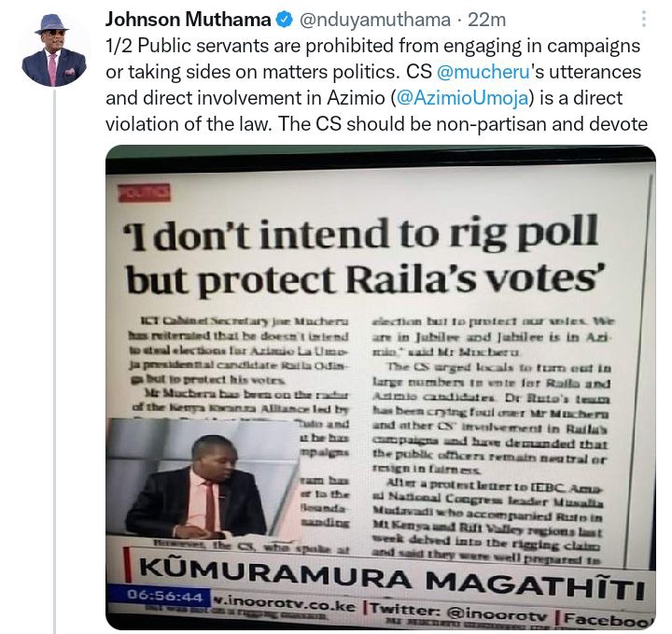Click the blue verified badge
This screenshot has height=634, width=672.
(284, 20)
